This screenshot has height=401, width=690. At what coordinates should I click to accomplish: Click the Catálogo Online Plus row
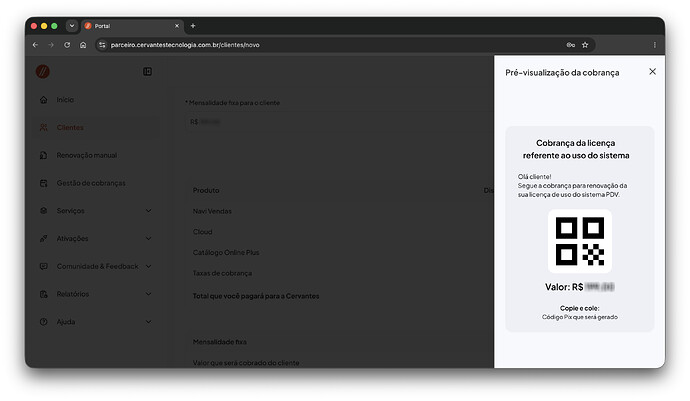click(342, 252)
